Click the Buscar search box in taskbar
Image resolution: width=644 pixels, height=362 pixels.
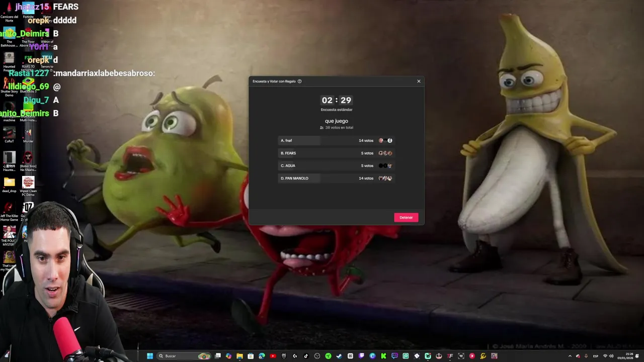point(183,356)
